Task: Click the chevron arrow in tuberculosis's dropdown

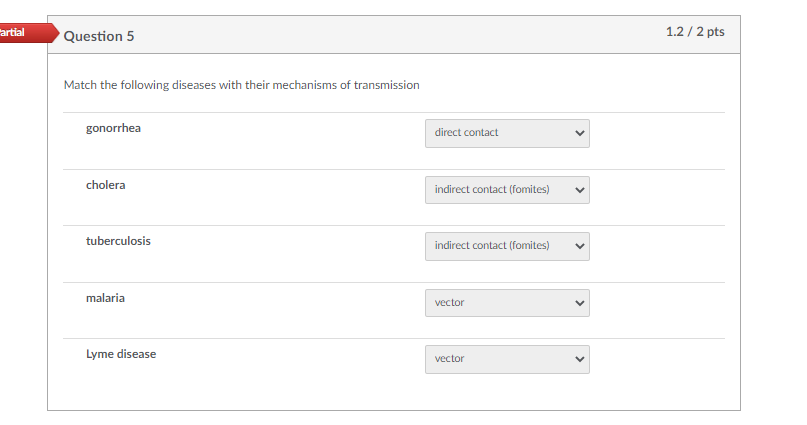Action: tap(578, 245)
